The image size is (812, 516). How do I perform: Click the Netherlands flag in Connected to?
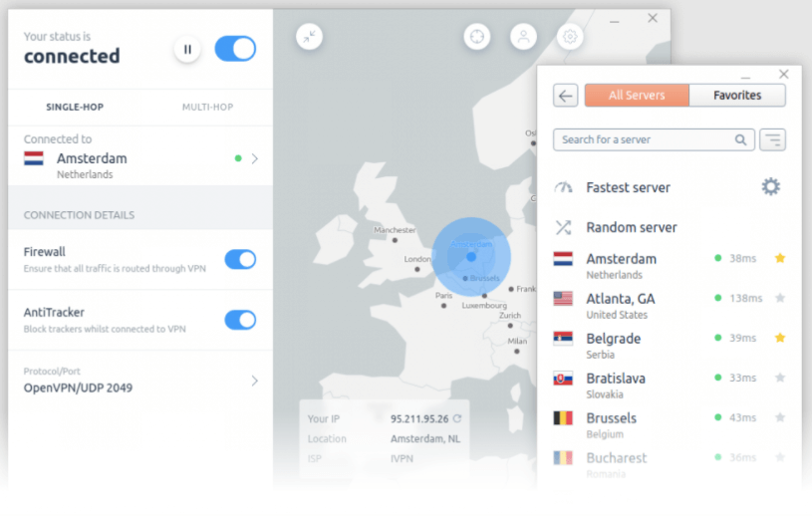(34, 158)
